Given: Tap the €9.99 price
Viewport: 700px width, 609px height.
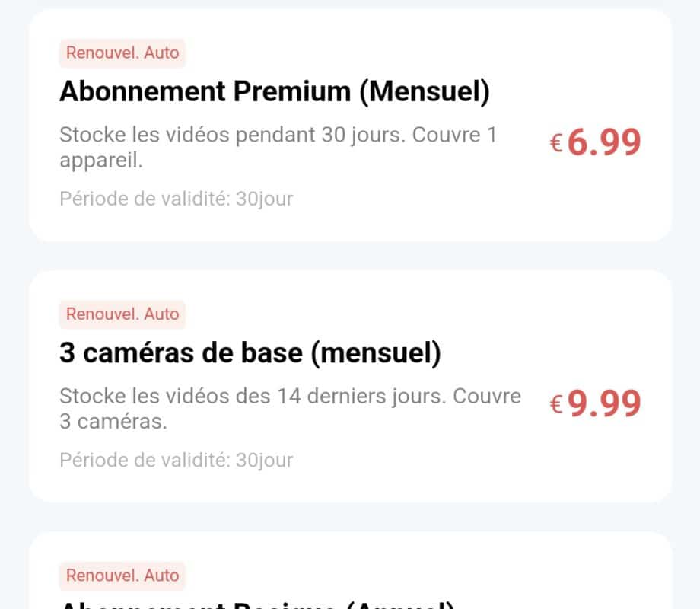Looking at the screenshot, I should point(595,403).
